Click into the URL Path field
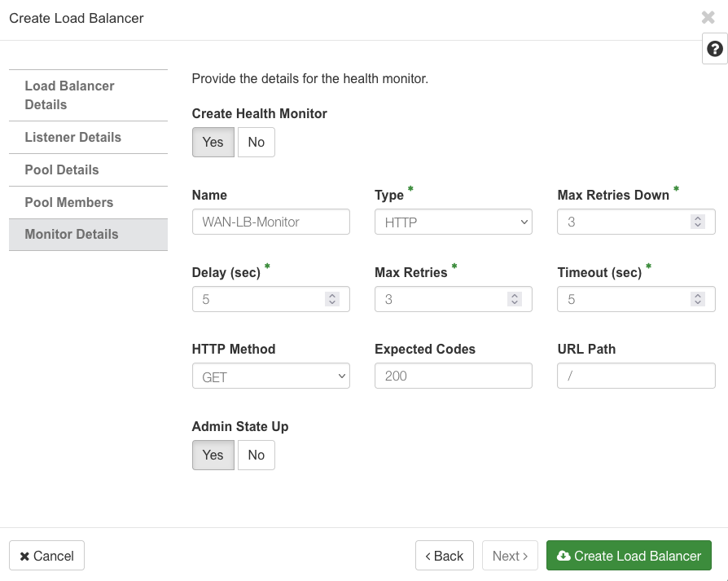This screenshot has width=728, height=581. tap(636, 376)
